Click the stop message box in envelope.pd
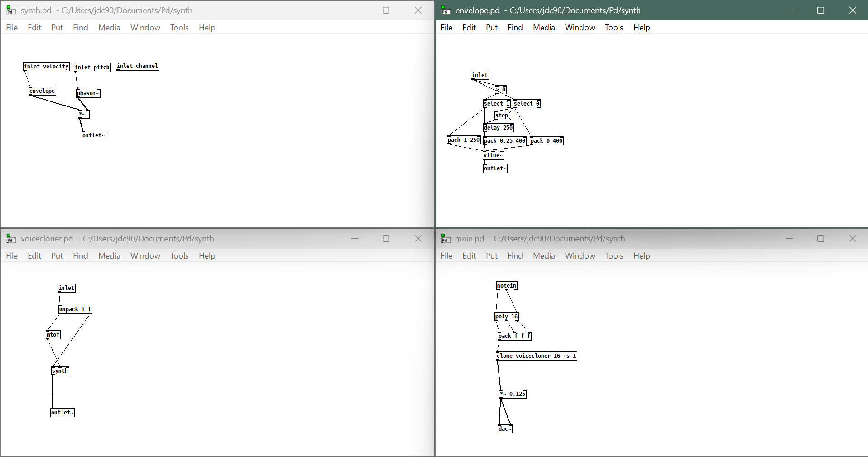 pos(502,115)
